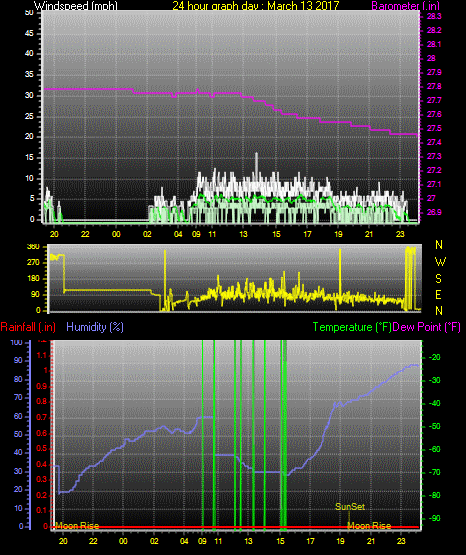This screenshot has height=555, width=466.
Task: Click the 27.4 barometer scale value
Action: (x=434, y=142)
